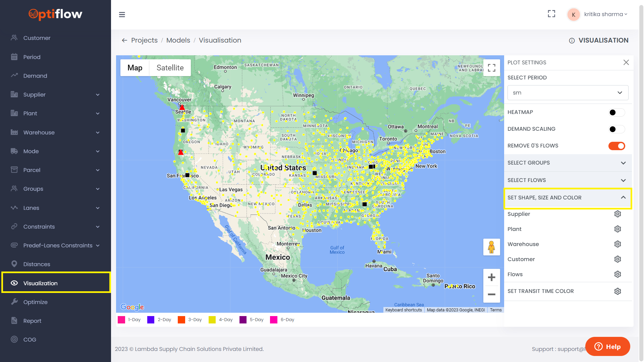644x362 pixels.
Task: Click the hamburger menu icon
Action: coord(122,14)
